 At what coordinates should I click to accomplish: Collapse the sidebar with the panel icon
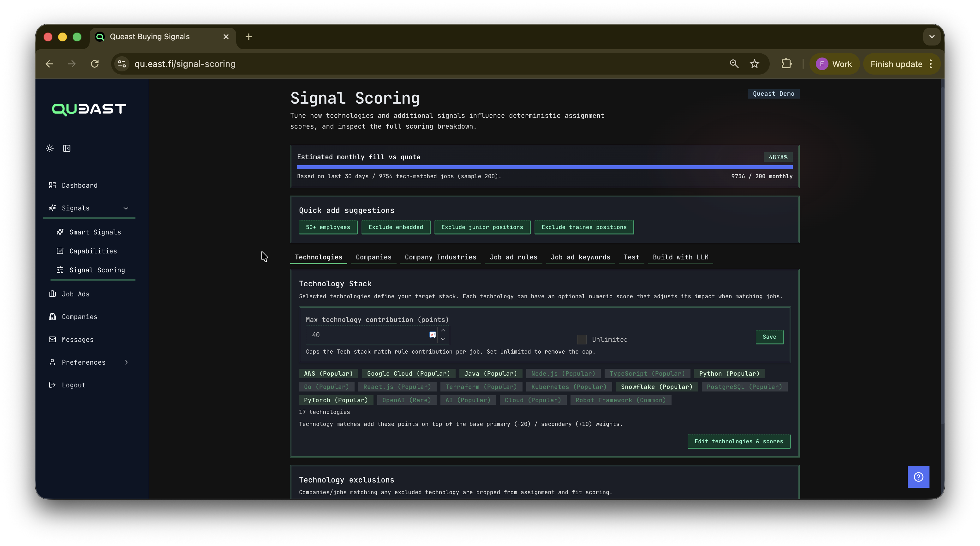click(x=67, y=149)
